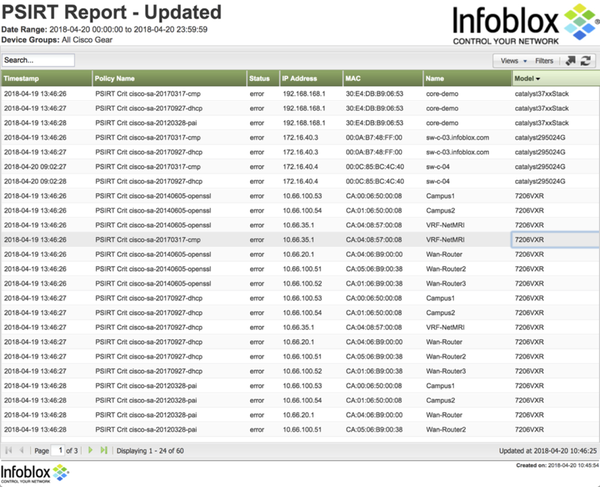Sort by Timestamp column header

pyautogui.click(x=46, y=78)
